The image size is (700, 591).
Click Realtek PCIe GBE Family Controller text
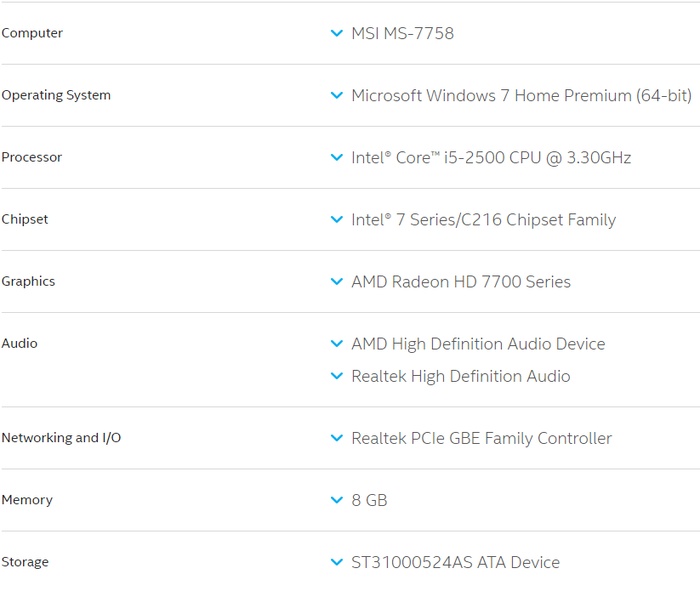481,438
